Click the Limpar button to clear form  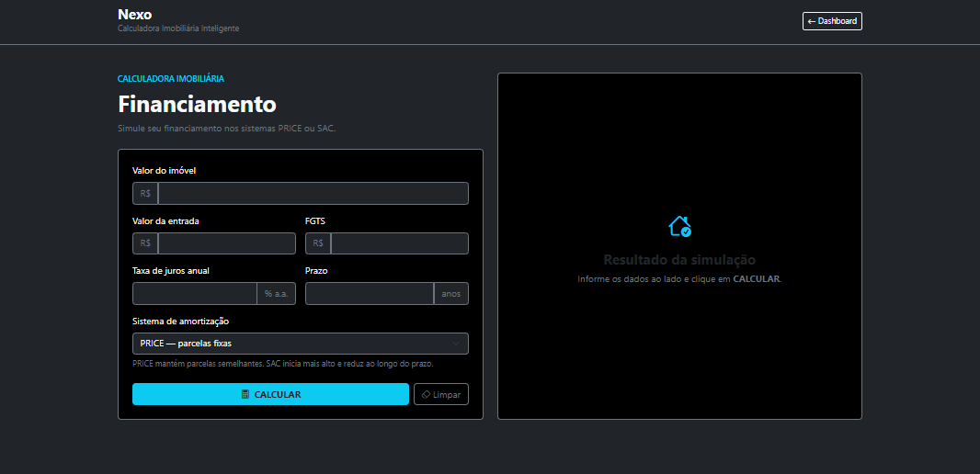(x=441, y=394)
